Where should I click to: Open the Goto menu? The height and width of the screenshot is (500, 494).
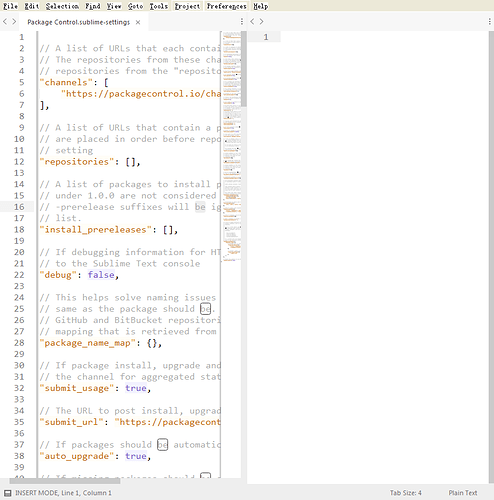click(135, 6)
